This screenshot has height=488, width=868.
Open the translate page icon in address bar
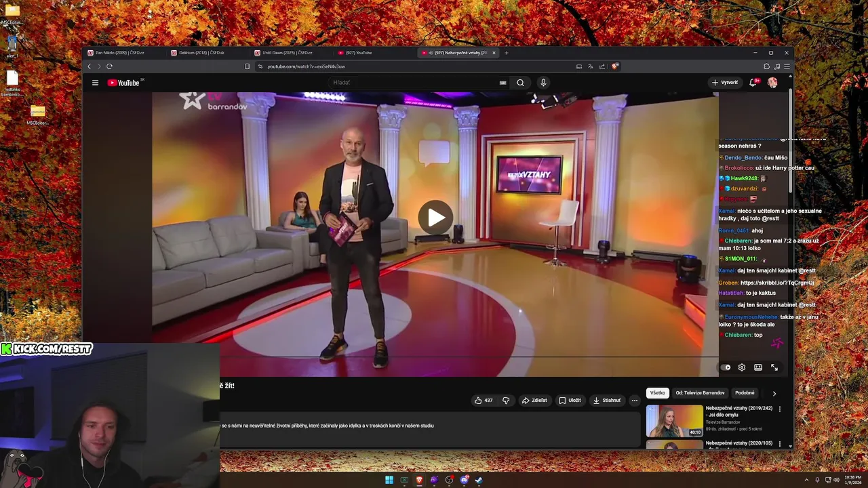click(591, 66)
